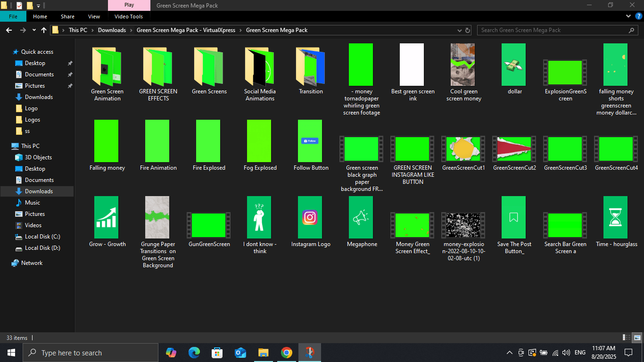Image resolution: width=644 pixels, height=362 pixels.
Task: Switch to details view in status bar
Action: click(x=627, y=337)
